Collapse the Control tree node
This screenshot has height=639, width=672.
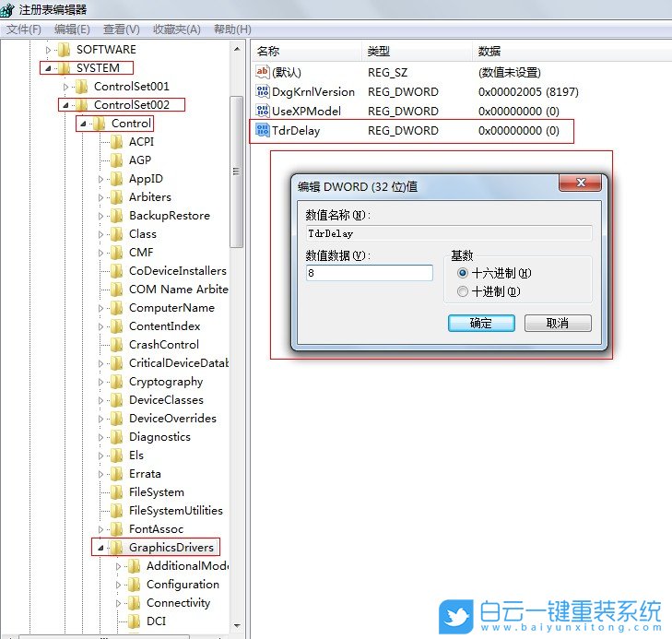pos(83,124)
